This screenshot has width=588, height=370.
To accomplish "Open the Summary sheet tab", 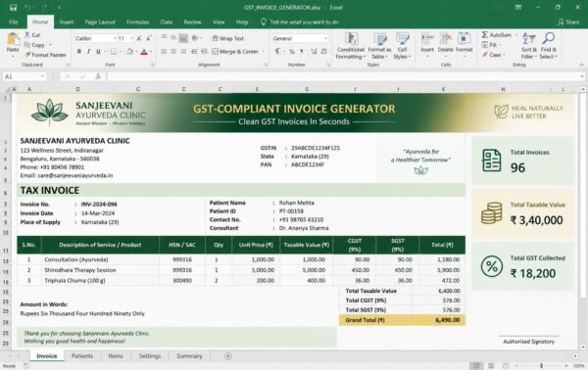I will coord(189,355).
